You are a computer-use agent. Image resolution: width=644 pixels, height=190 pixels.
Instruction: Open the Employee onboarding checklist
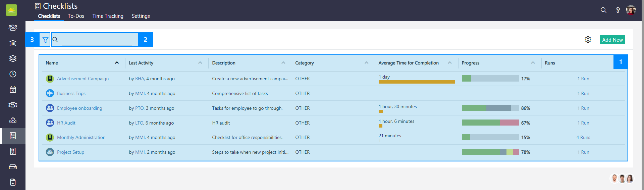(x=79, y=108)
